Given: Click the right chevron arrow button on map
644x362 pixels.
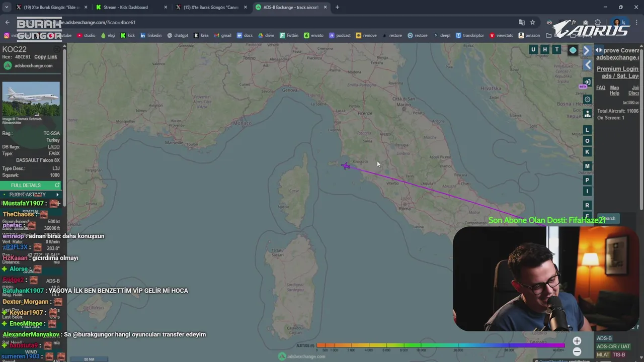Looking at the screenshot, I should (587, 51).
